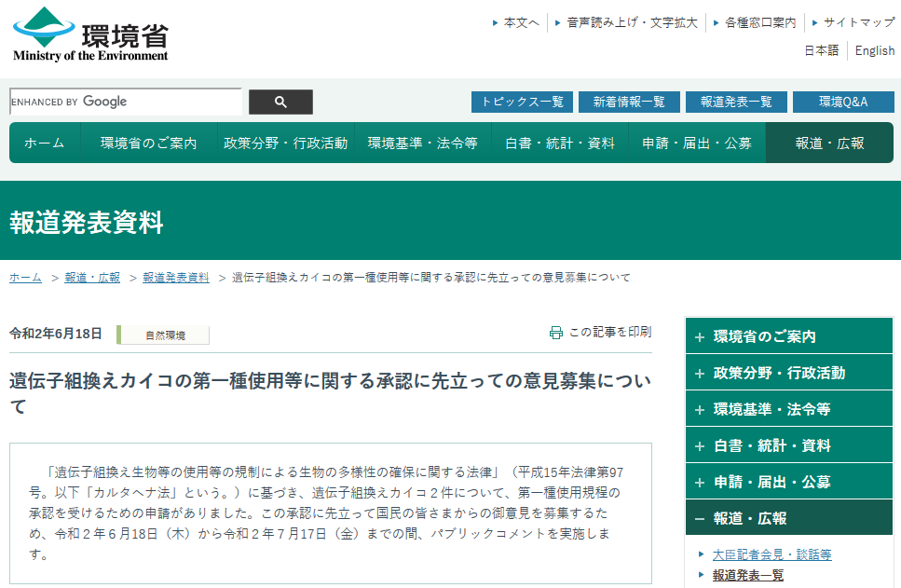
Task: Expand the 申請・届出・公募 sidebar section
Action: (700, 482)
